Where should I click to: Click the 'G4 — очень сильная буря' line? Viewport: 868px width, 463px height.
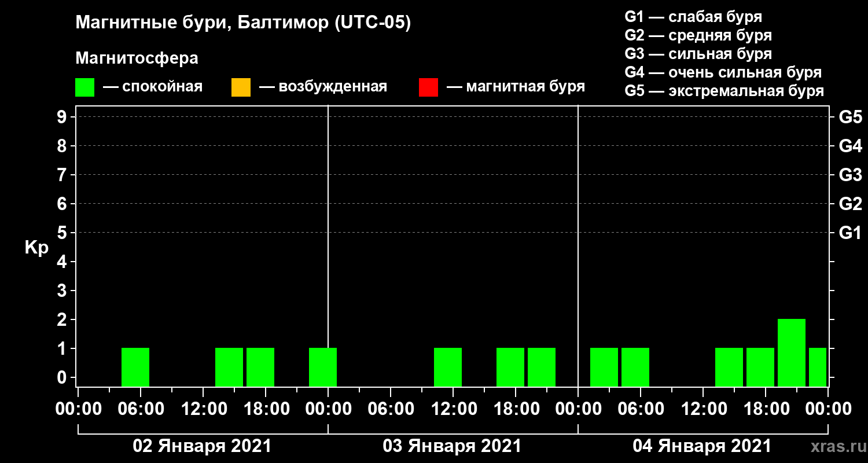723,72
